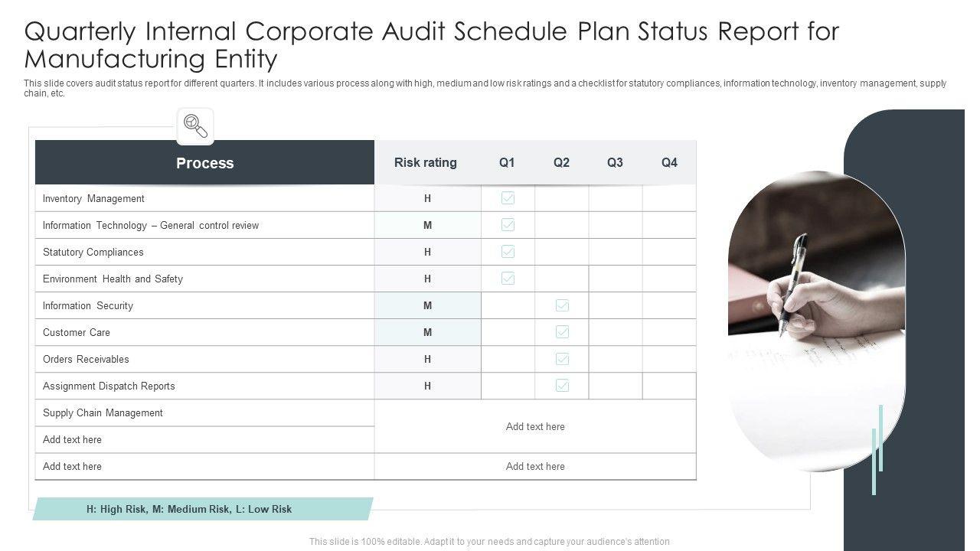The height and width of the screenshot is (551, 980).
Task: Toggle Q2 checkbox for Customer Care
Action: point(562,332)
